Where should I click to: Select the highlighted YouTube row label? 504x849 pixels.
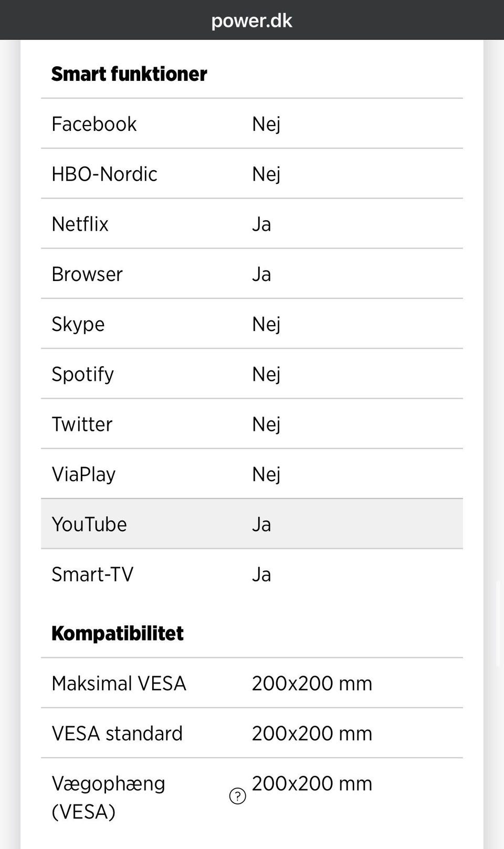(89, 524)
